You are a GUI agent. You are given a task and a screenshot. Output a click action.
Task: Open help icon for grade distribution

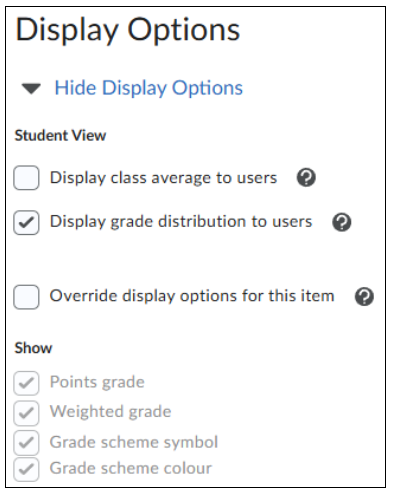[x=342, y=222]
